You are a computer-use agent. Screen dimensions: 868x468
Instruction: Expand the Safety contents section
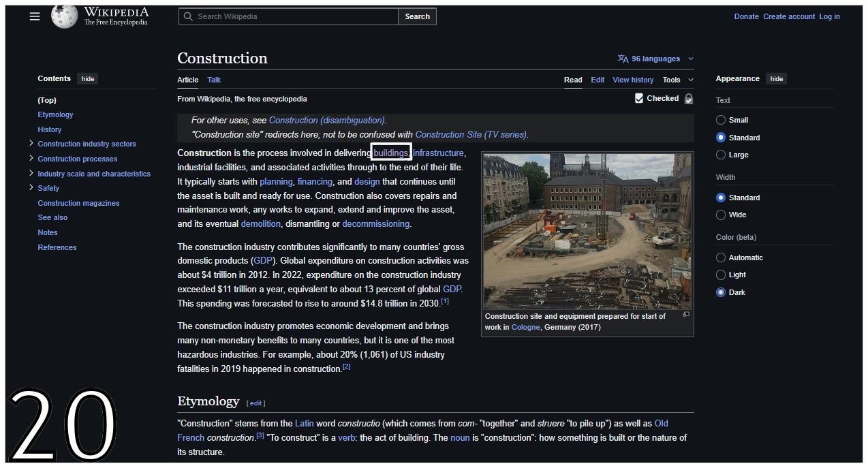[x=31, y=187]
